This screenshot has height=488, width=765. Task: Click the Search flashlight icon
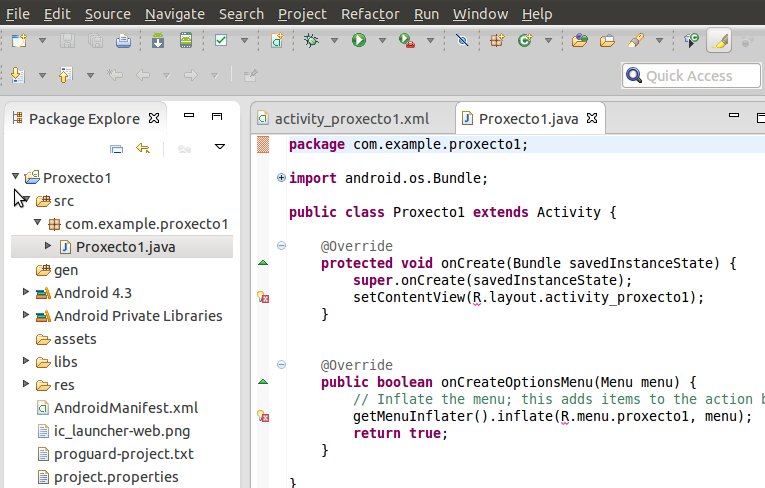click(x=636, y=40)
